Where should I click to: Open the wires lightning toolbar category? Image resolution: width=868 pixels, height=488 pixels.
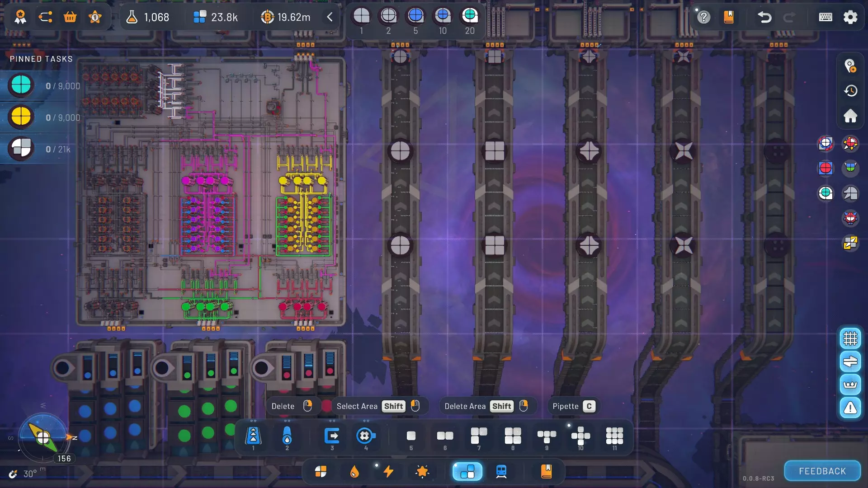tap(388, 471)
